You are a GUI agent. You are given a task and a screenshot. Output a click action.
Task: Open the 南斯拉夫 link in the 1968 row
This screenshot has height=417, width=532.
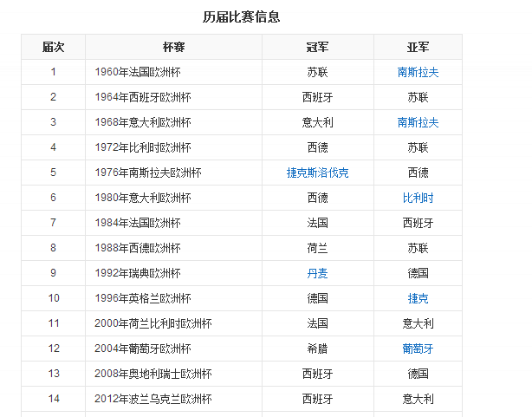click(418, 122)
